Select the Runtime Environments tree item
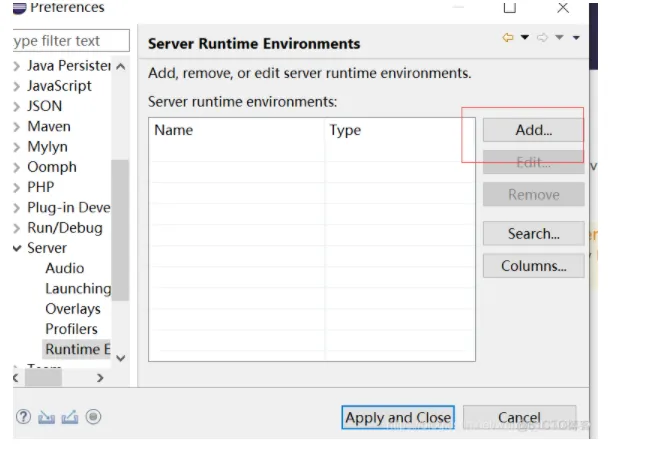Image resolution: width=649 pixels, height=462 pixels. point(77,349)
